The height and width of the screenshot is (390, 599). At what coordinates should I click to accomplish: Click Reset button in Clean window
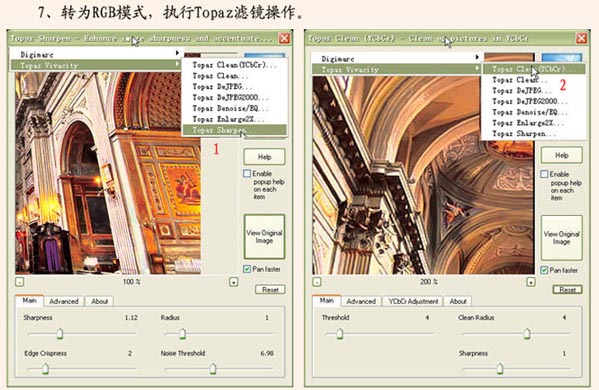567,290
